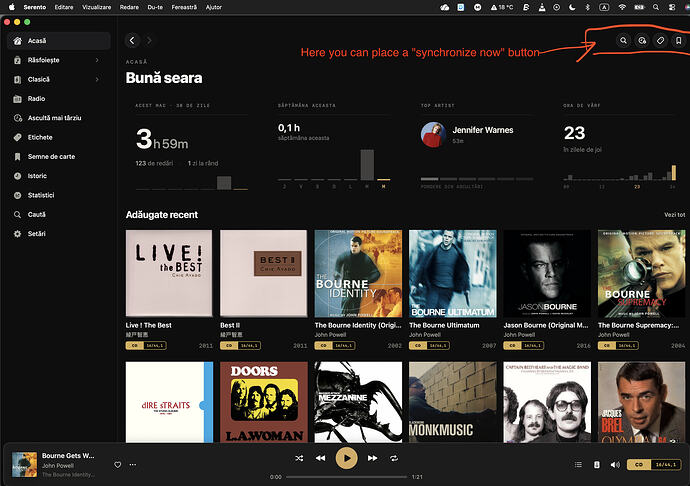Open the Jacques Brel album cover
Image resolution: width=690 pixels, height=486 pixels.
642,402
